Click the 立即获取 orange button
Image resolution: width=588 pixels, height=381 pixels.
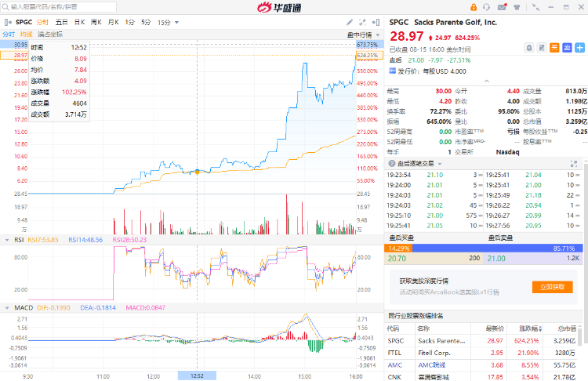tap(553, 287)
